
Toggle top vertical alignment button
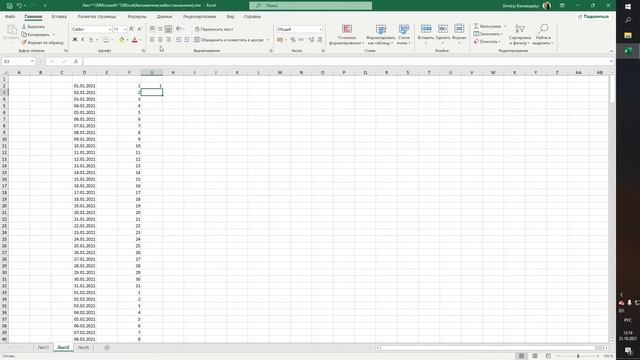[152, 29]
